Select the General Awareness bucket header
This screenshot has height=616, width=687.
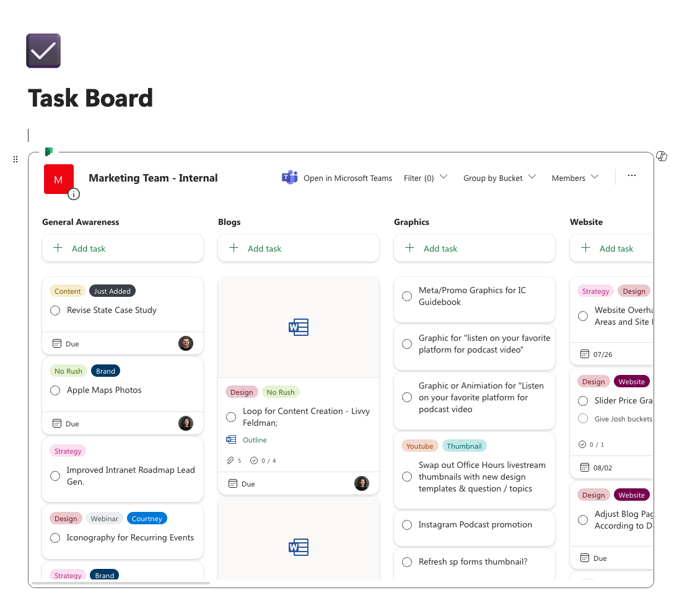tap(81, 222)
